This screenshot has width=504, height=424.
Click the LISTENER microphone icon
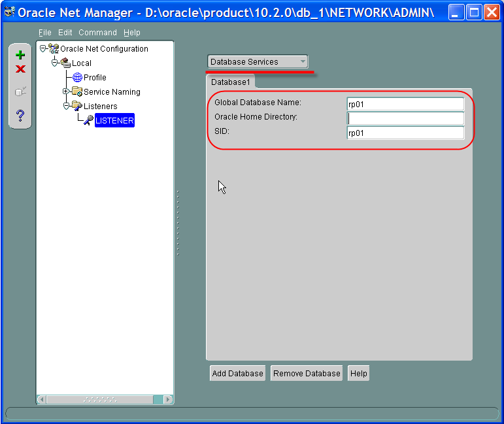pos(88,120)
